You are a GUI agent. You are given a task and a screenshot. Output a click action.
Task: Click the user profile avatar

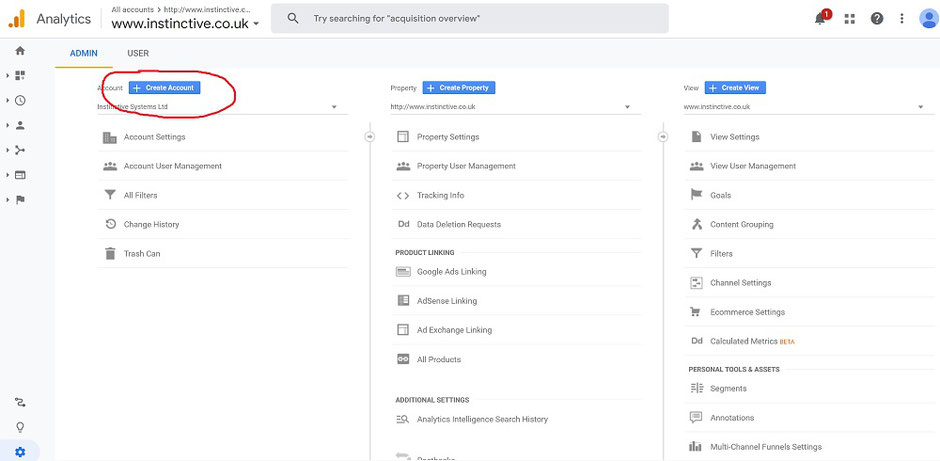pyautogui.click(x=929, y=19)
